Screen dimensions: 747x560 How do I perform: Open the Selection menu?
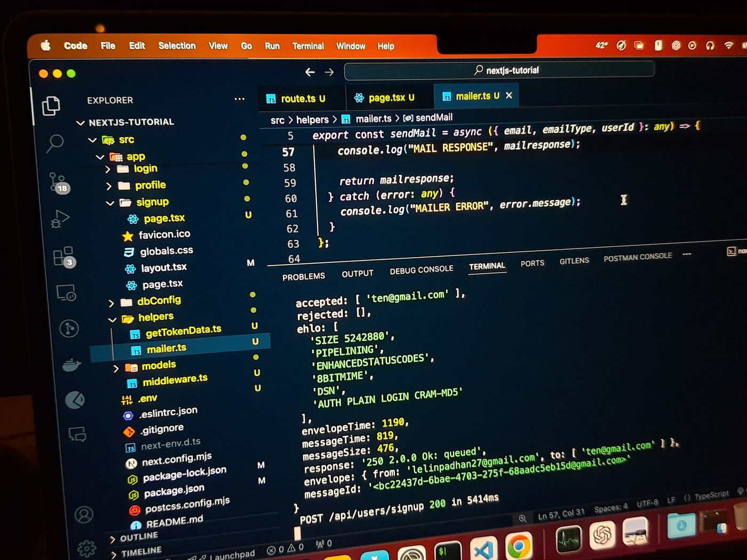pos(177,46)
